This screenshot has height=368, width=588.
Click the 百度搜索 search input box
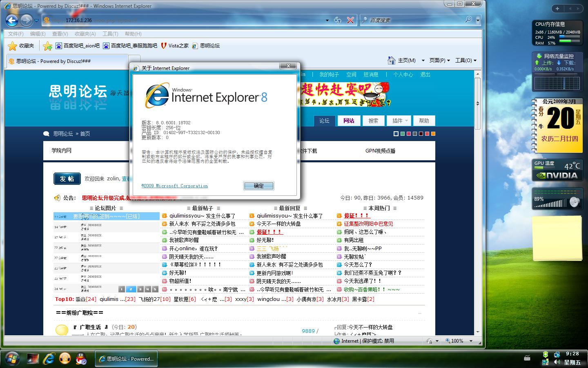(416, 20)
